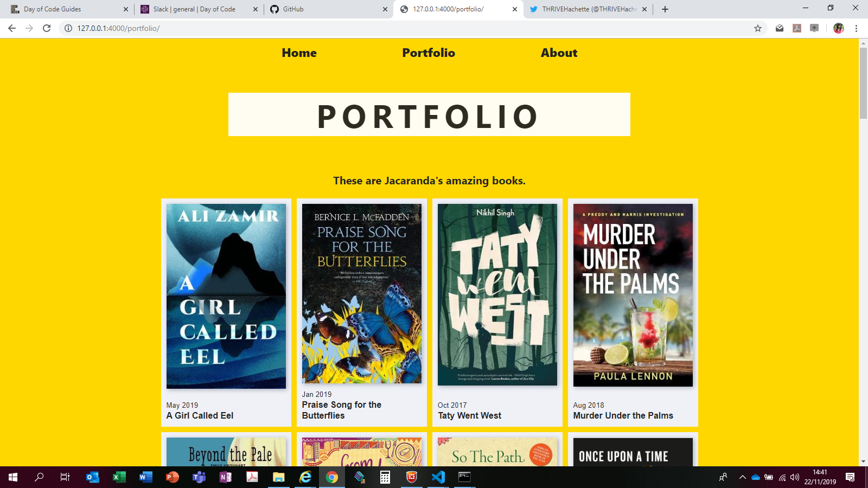Click the title 'A Girl Called Eel'

pos(200,415)
